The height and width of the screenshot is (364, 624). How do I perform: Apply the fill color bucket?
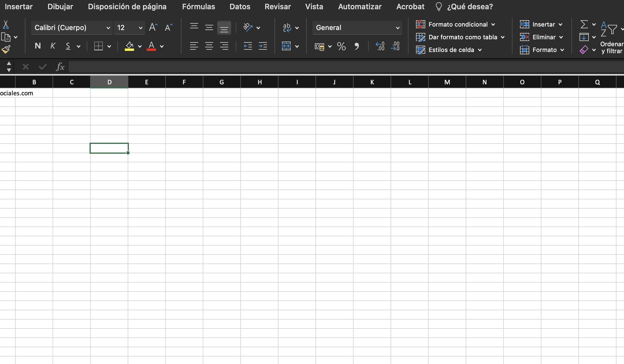point(129,46)
